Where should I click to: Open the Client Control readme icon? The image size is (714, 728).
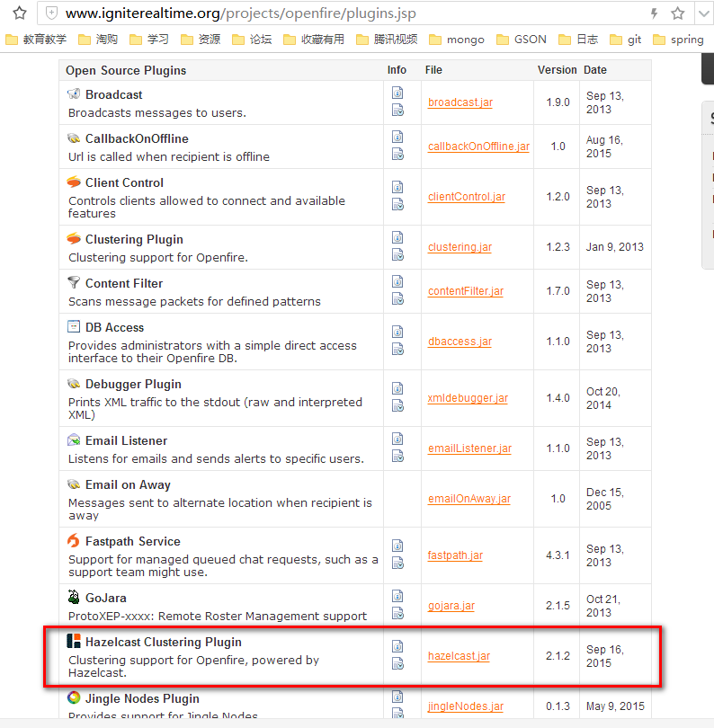tap(397, 187)
